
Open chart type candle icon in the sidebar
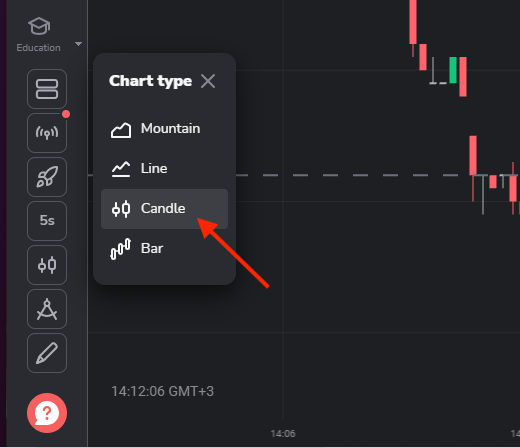click(47, 265)
